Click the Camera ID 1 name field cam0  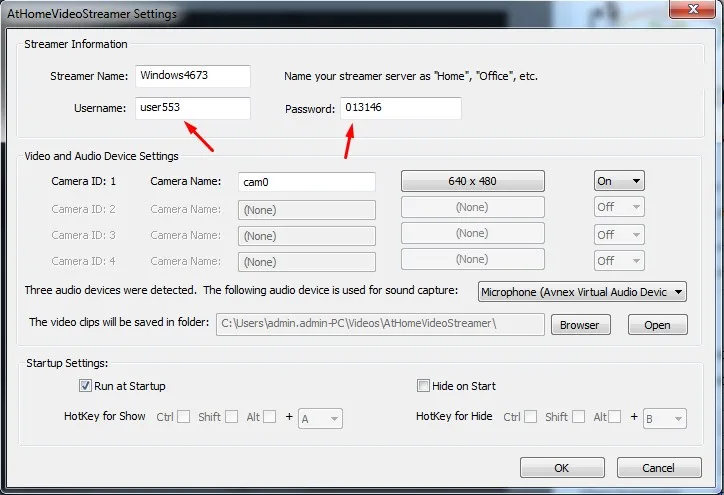[307, 182]
